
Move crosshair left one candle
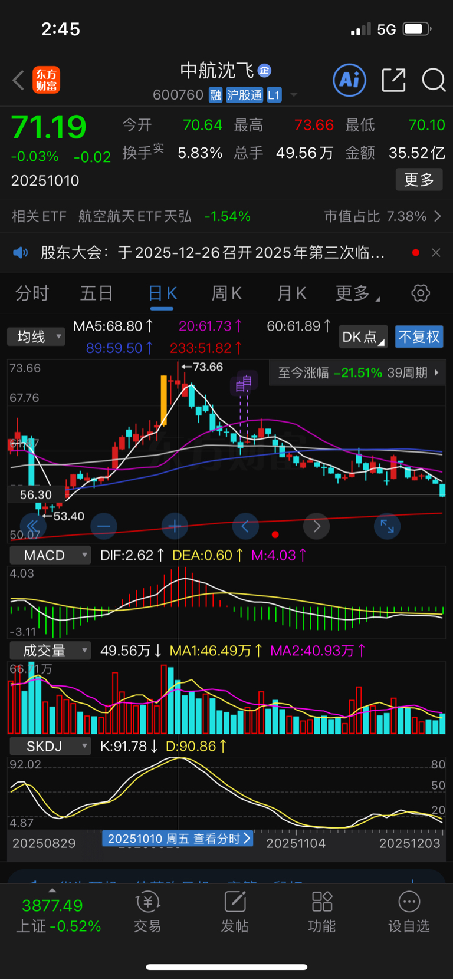click(245, 526)
